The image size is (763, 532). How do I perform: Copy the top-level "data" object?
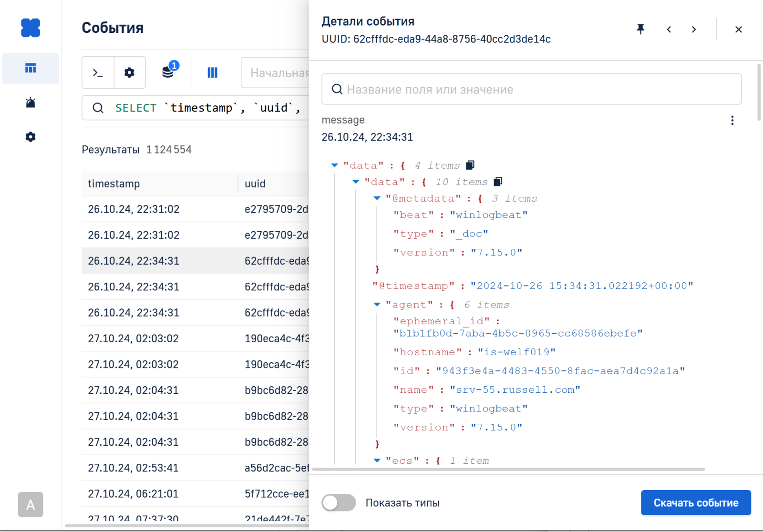470,165
